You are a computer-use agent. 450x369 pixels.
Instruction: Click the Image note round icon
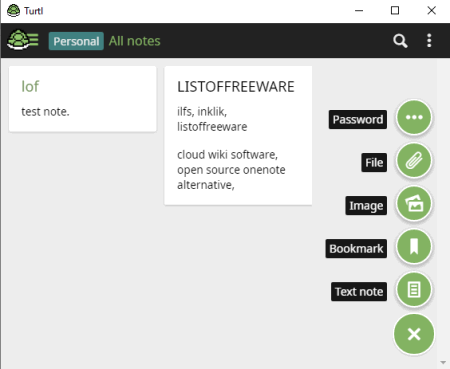414,203
